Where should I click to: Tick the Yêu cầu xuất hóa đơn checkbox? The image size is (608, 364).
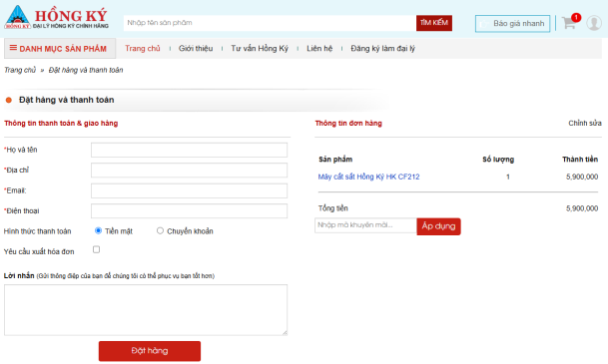point(96,249)
